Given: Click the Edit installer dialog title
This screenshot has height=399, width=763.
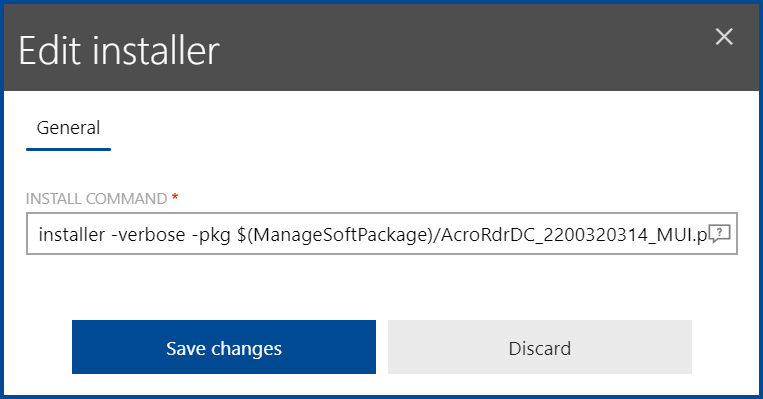Looking at the screenshot, I should (119, 51).
